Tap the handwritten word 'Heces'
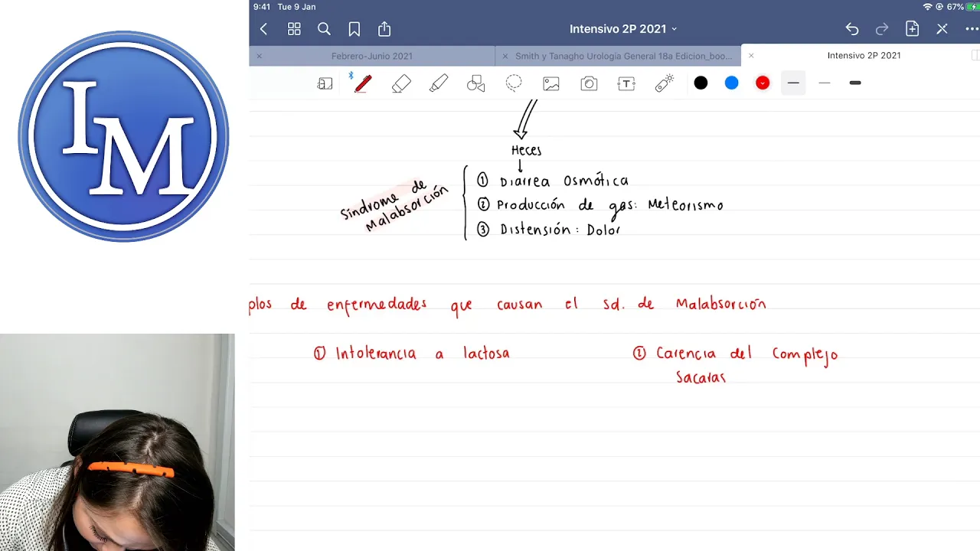 click(x=527, y=151)
